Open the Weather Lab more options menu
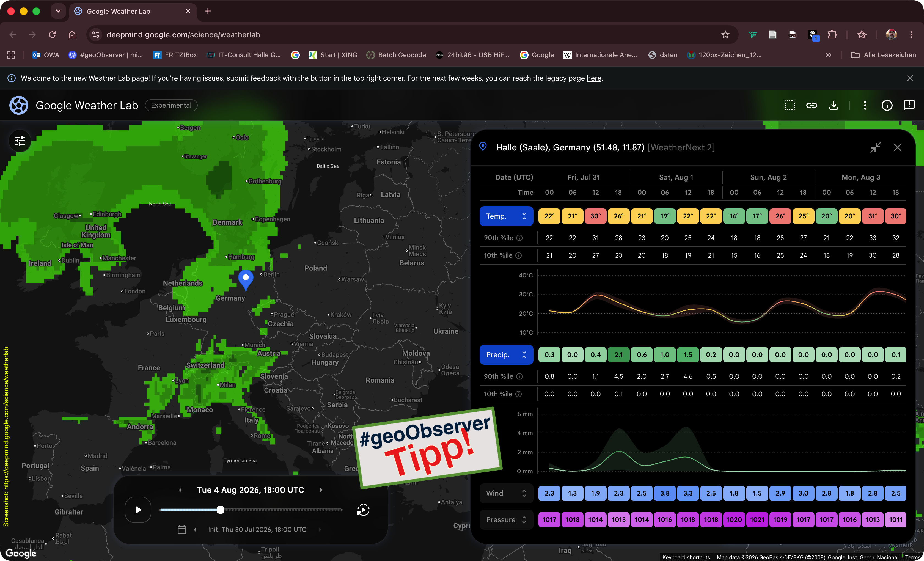This screenshot has height=561, width=924. click(865, 105)
